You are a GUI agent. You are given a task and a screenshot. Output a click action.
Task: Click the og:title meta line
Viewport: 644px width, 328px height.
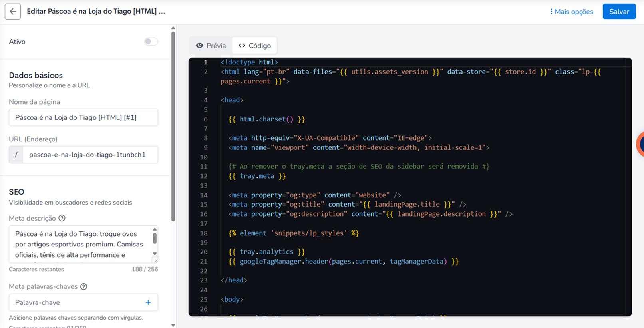click(x=347, y=204)
